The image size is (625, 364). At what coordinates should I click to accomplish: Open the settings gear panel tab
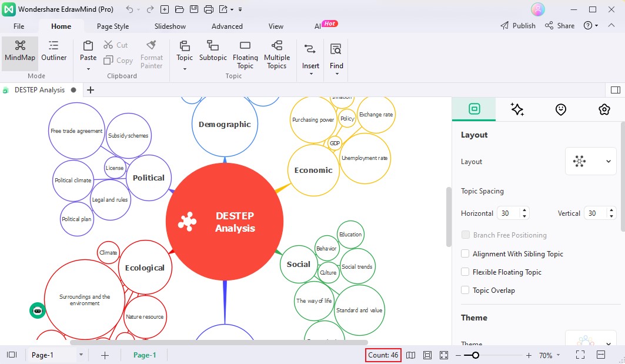coord(604,109)
